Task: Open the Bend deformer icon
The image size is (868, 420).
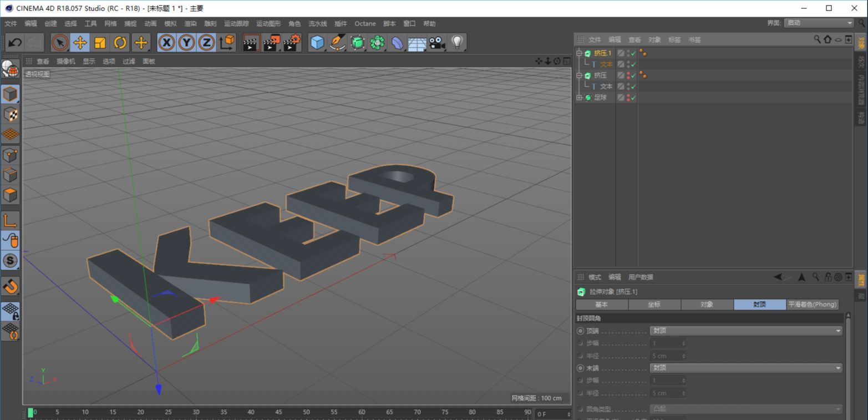Action: point(397,43)
